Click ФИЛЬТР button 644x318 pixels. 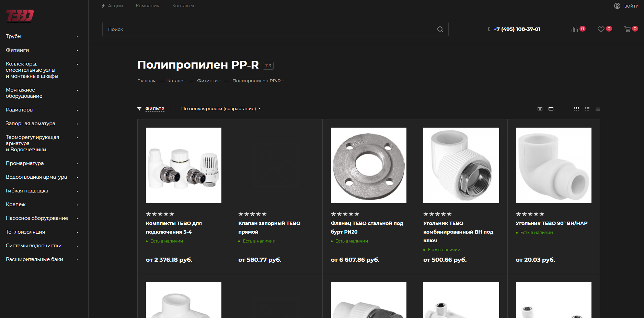tap(155, 109)
